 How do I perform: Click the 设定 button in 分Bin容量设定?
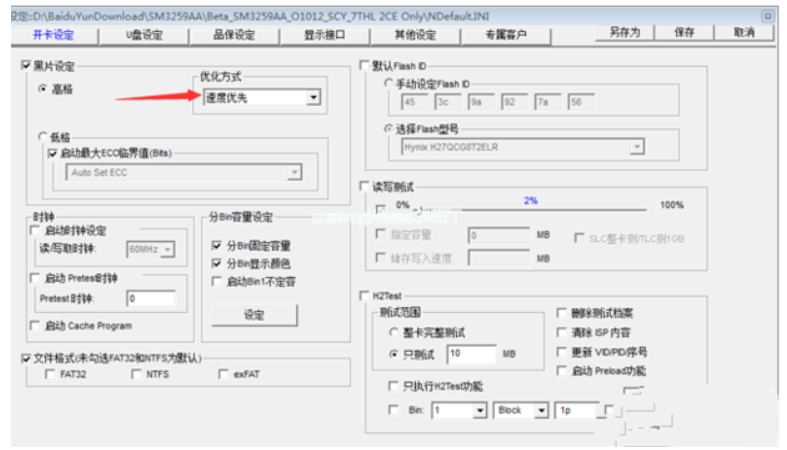[254, 315]
